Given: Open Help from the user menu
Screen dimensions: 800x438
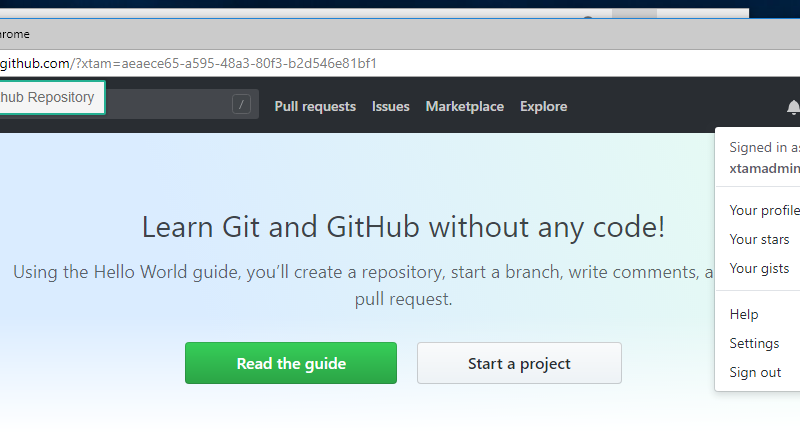Looking at the screenshot, I should pos(744,315).
